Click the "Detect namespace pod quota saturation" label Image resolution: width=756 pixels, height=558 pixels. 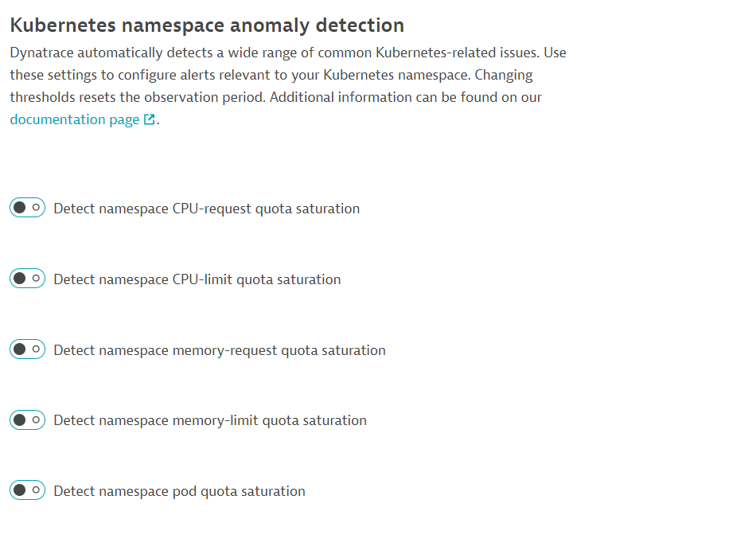click(x=179, y=491)
